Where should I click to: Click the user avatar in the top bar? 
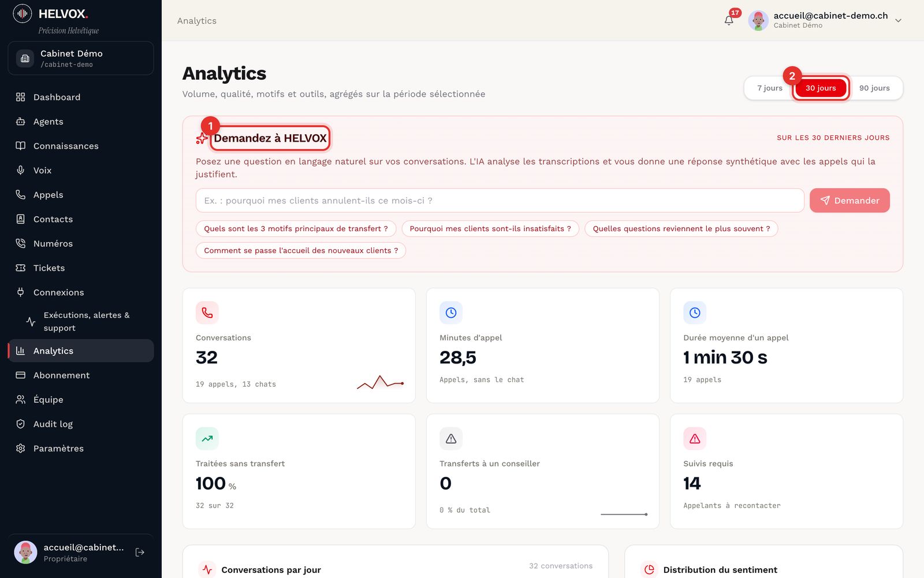(758, 20)
